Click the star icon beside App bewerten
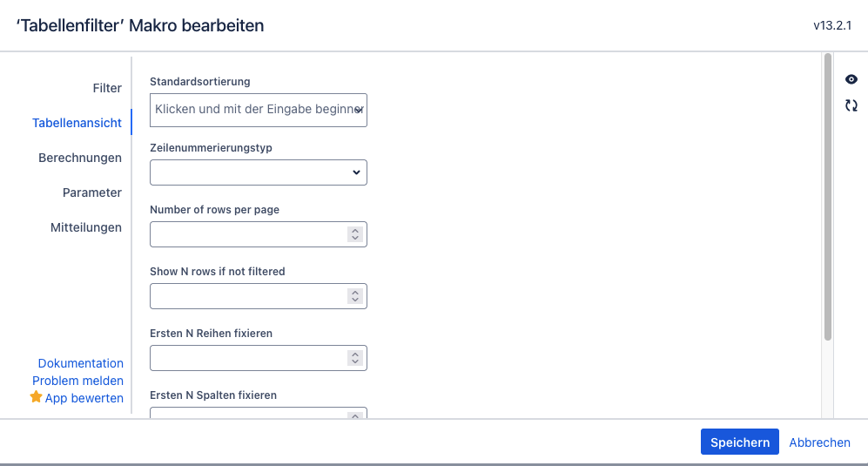The height and width of the screenshot is (466, 868). click(36, 397)
